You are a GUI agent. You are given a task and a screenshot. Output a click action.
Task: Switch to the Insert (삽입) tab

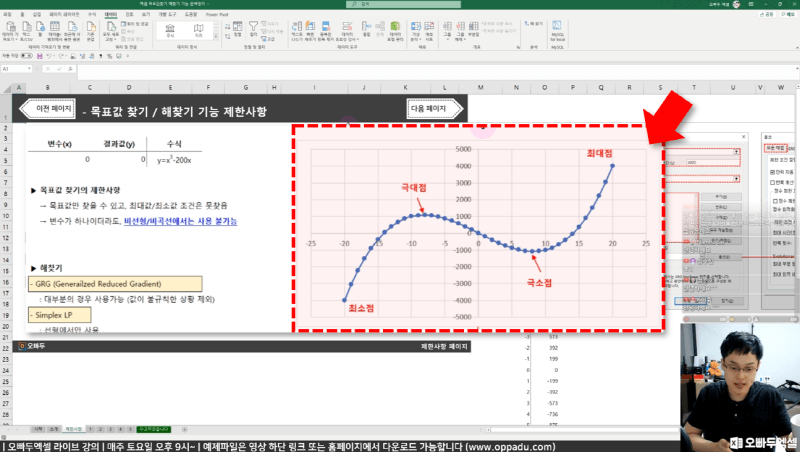click(37, 14)
